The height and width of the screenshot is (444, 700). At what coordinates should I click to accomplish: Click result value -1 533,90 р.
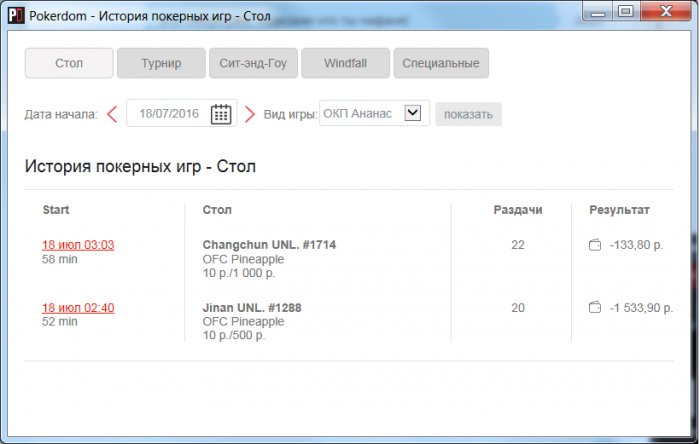[641, 307]
